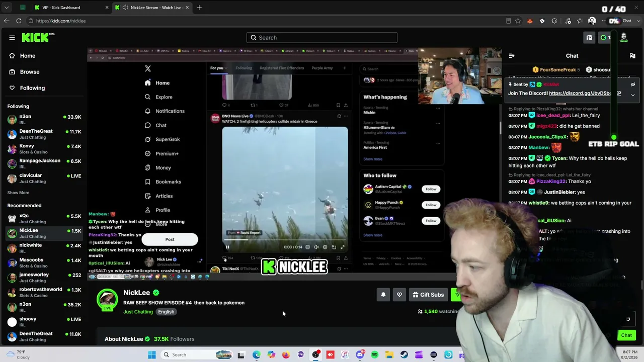This screenshot has width=644, height=362.
Task: Click the embedded video progress bar
Action: 285,240
